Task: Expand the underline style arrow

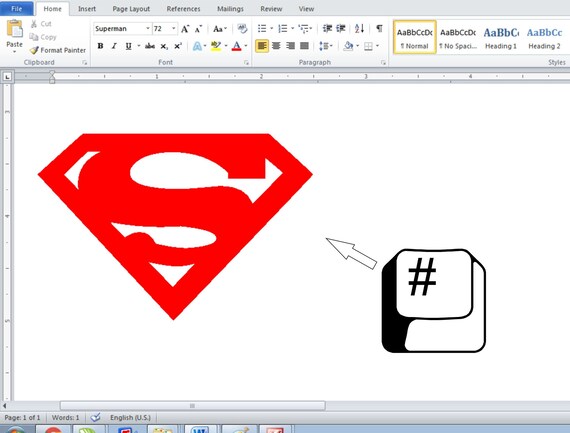Action: [x=139, y=46]
